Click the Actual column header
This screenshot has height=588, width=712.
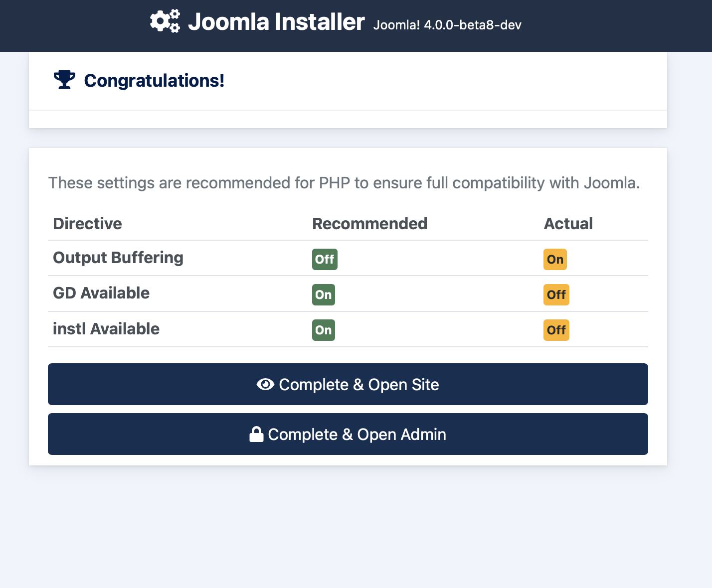click(x=568, y=224)
